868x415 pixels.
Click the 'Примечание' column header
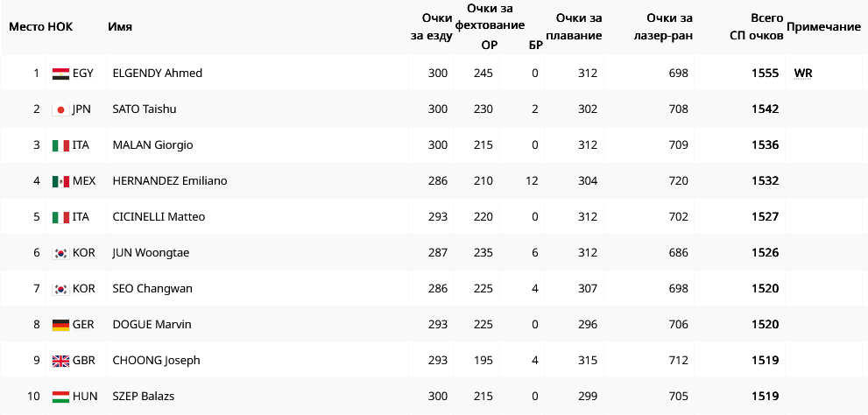pyautogui.click(x=823, y=27)
